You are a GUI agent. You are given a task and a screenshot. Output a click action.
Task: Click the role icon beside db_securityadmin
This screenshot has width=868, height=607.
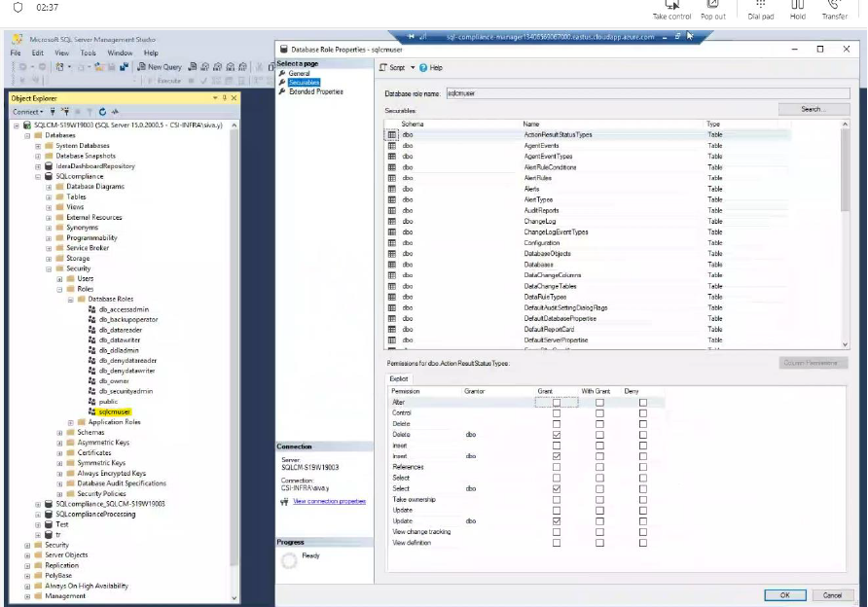point(91,391)
